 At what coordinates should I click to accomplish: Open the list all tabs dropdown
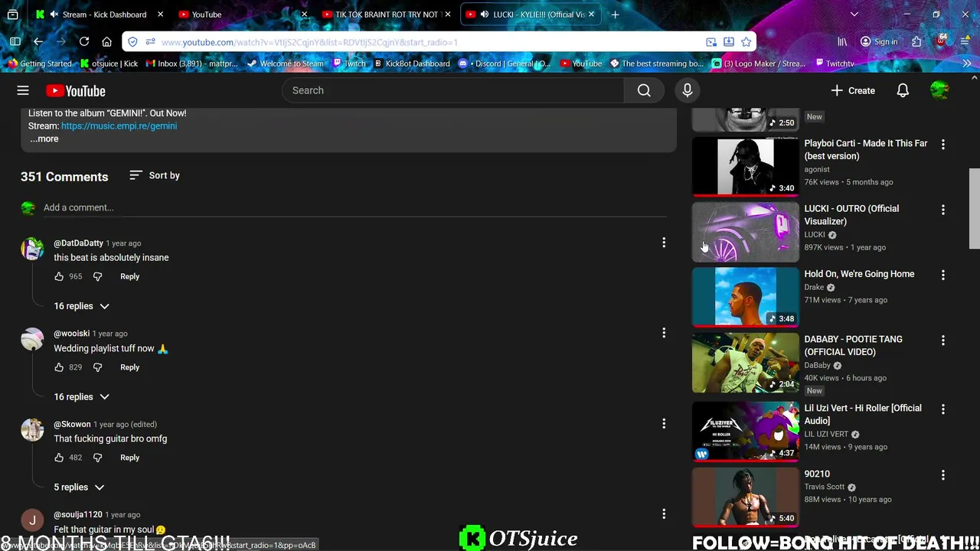(x=854, y=15)
